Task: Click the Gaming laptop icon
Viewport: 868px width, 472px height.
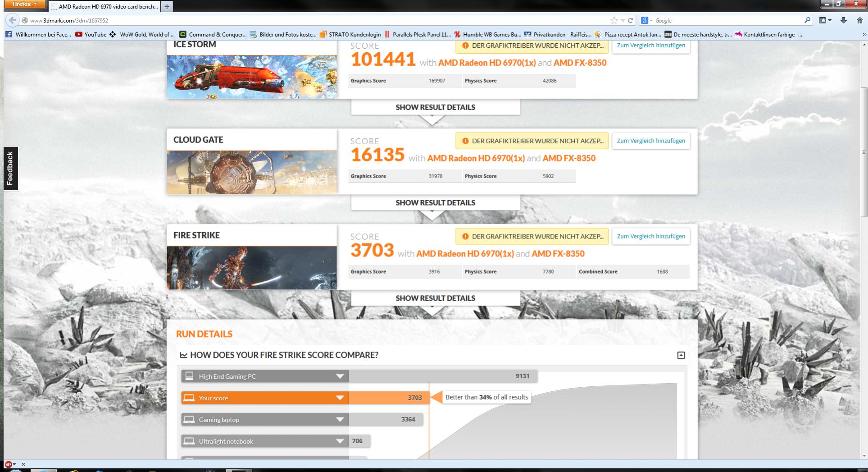Action: point(189,419)
